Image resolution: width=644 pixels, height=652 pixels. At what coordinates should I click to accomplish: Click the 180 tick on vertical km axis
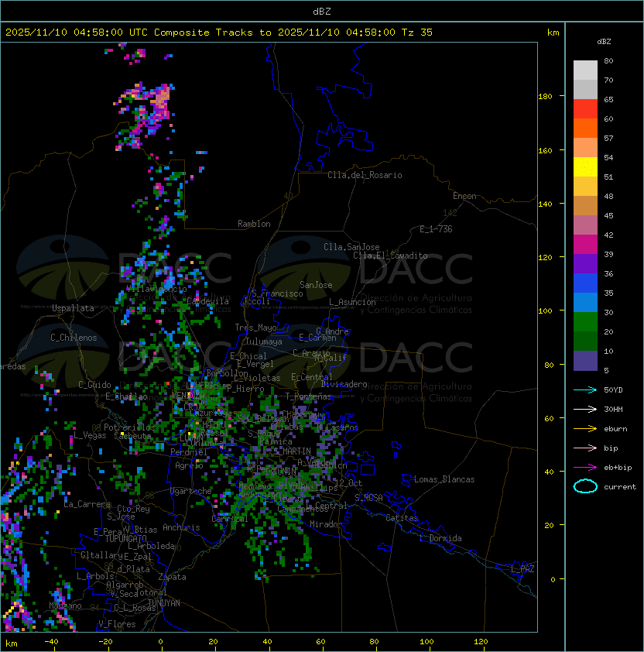[545, 97]
